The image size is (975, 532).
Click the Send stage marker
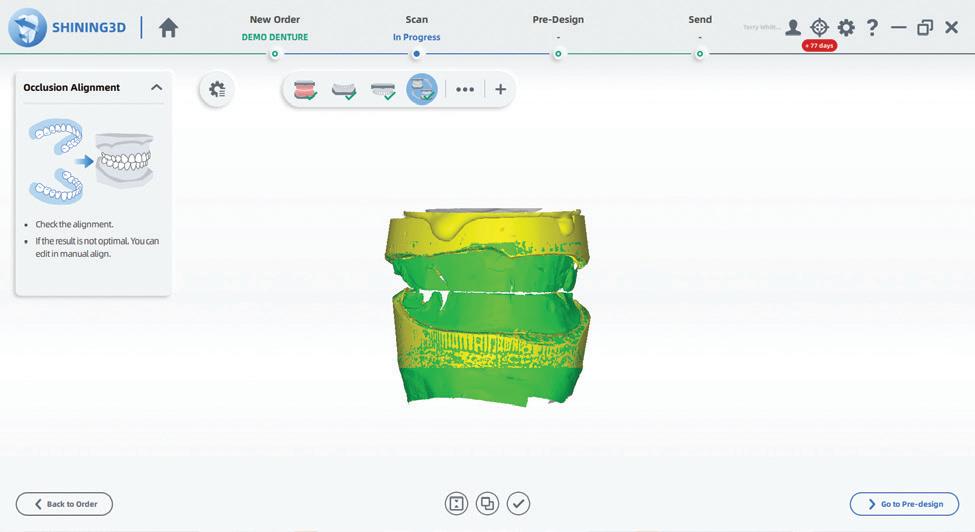700,54
